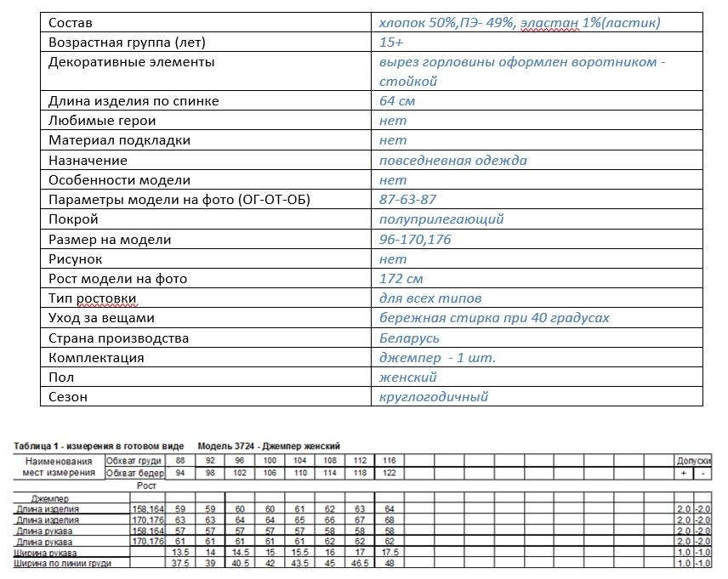728x579 pixels.
Task: Click the 'Покрой' label
Action: tap(73, 219)
